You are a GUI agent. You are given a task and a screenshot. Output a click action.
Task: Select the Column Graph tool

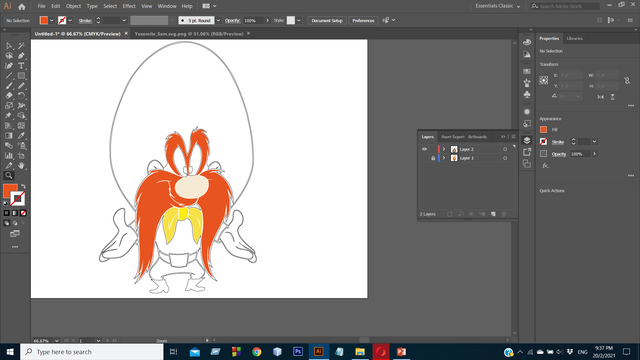[x=9, y=156]
